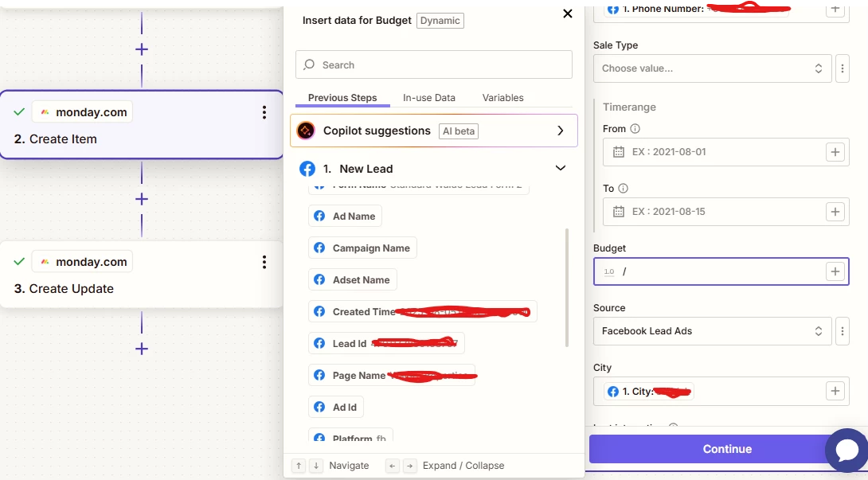Select the Ad Name data pill
Viewport: 868px width, 480px height.
click(345, 216)
